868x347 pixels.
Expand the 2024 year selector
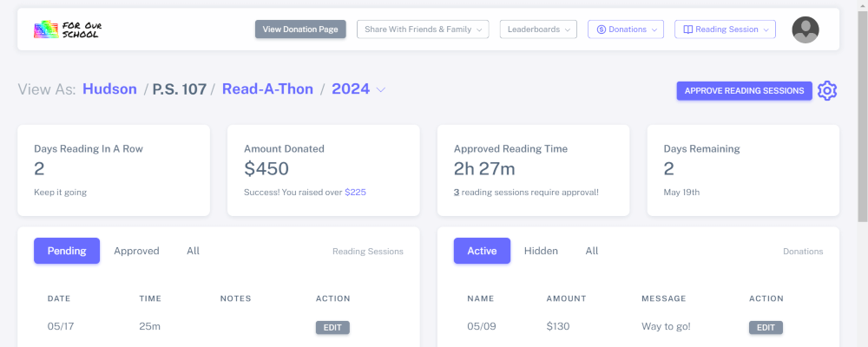click(358, 88)
